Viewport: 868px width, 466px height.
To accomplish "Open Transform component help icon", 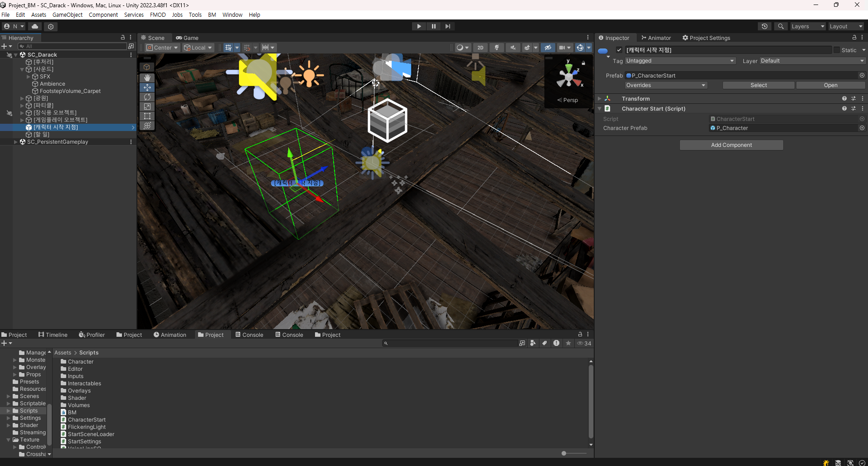I will pos(844,98).
